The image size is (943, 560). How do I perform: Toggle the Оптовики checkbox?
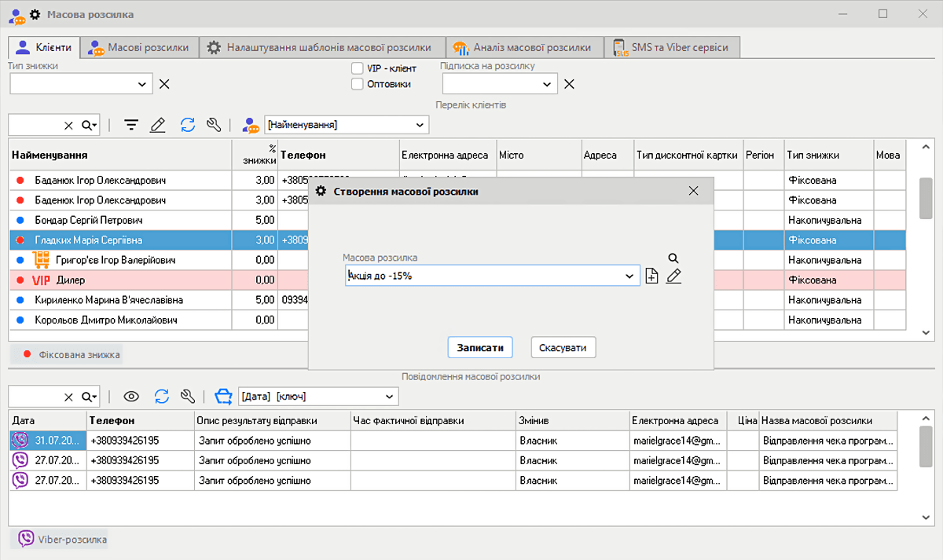tap(358, 84)
